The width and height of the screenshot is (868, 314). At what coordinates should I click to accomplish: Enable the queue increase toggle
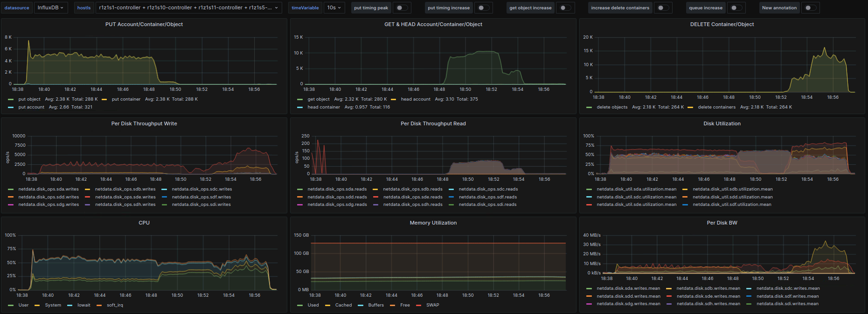736,8
